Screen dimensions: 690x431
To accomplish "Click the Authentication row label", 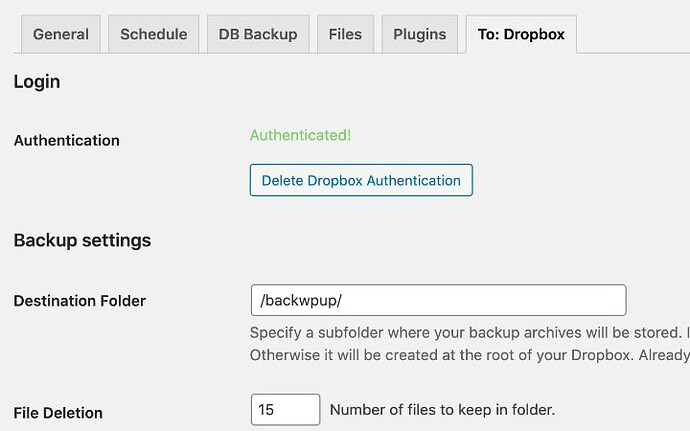I will 66,140.
